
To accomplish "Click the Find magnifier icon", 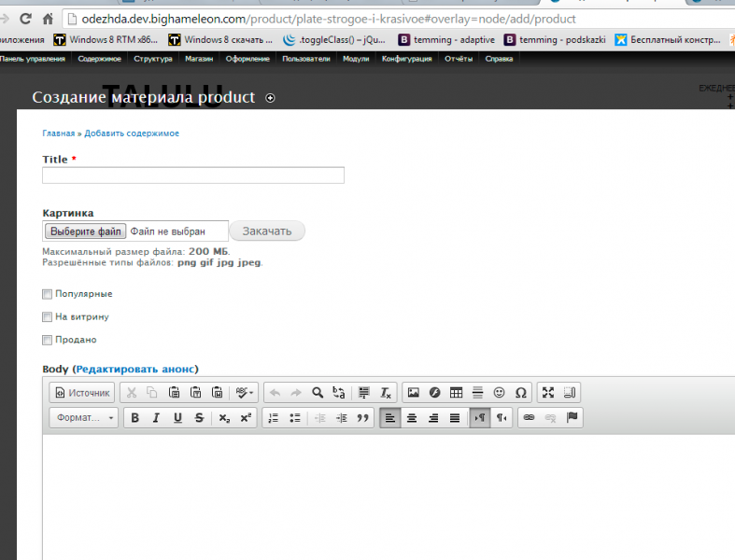I will (318, 393).
